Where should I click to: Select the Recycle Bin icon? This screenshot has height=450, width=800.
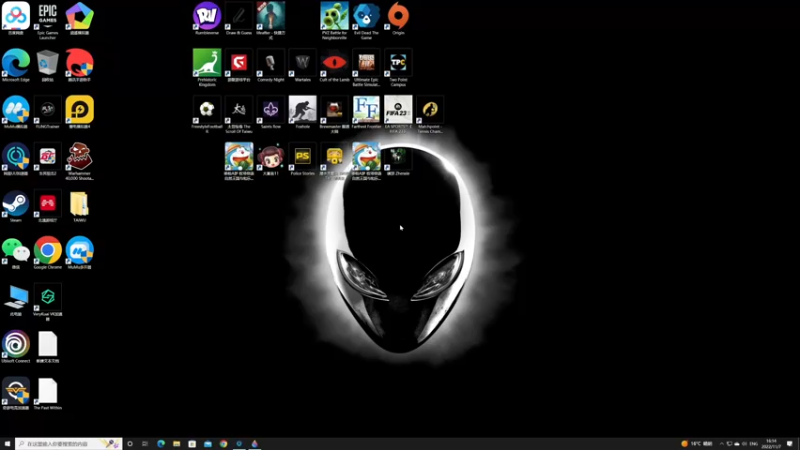coord(47,65)
